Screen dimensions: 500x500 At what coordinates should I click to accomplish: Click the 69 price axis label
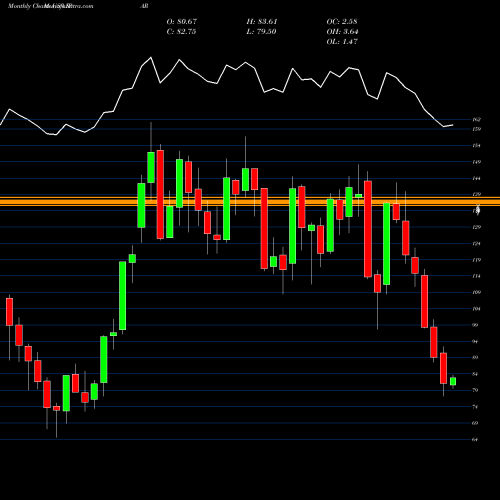(475, 423)
